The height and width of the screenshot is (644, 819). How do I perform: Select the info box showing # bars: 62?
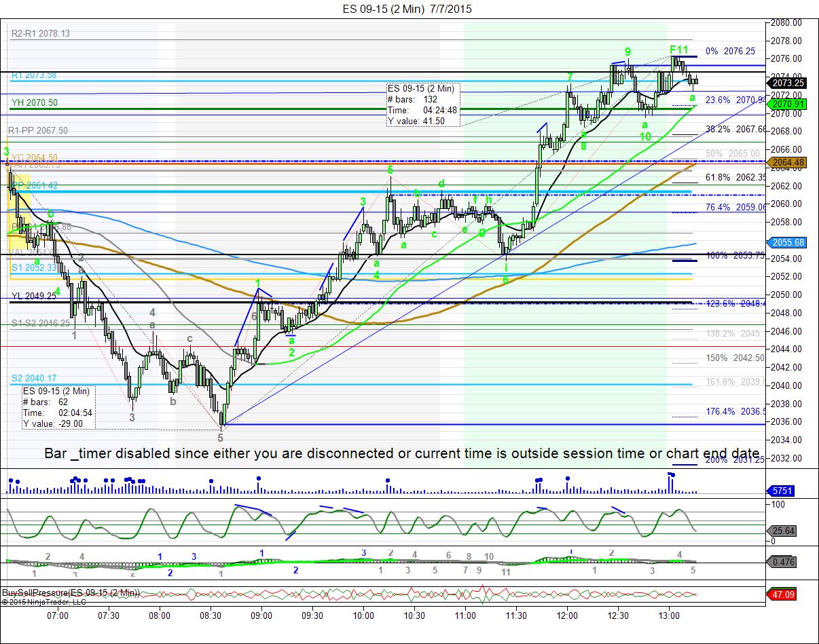pos(58,407)
